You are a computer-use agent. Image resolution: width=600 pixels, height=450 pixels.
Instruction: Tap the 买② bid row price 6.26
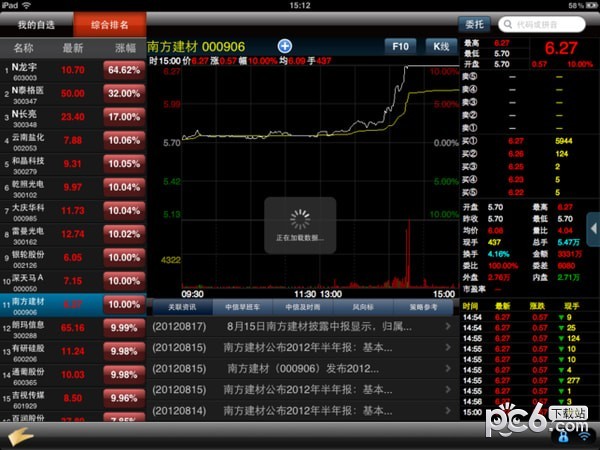tap(515, 154)
